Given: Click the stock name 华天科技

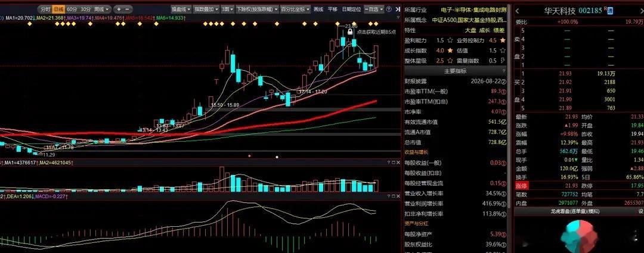Looking at the screenshot, I should (561, 11).
